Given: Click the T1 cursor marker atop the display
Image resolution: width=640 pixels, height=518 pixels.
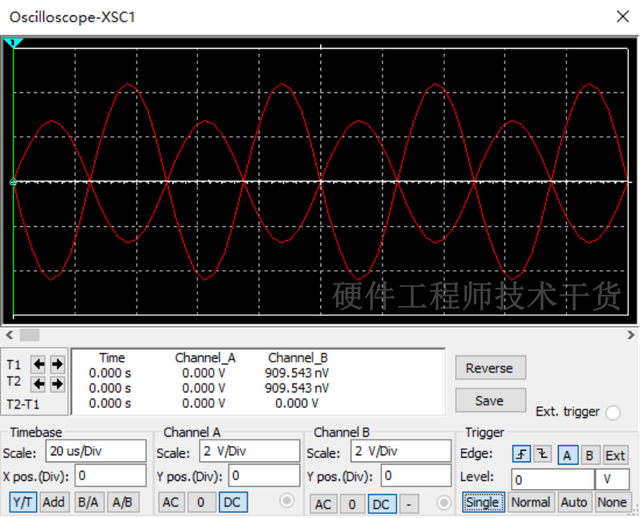Looking at the screenshot, I should click(13, 44).
